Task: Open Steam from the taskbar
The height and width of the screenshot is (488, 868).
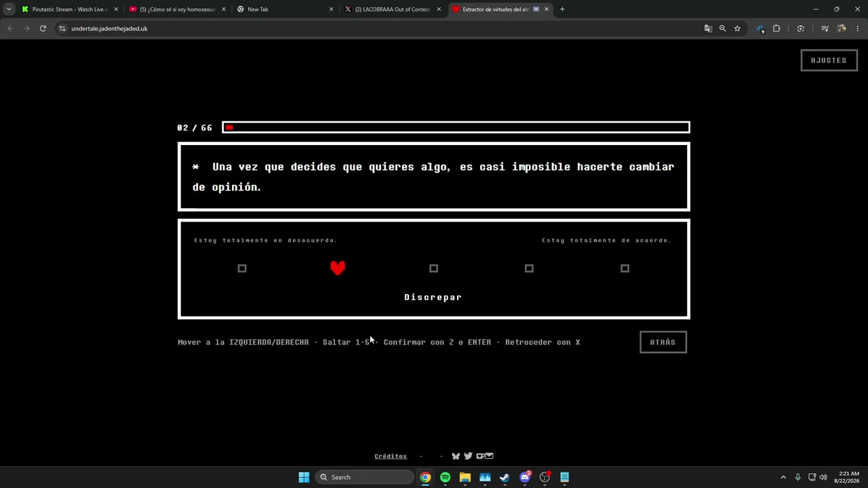Action: pyautogui.click(x=505, y=477)
